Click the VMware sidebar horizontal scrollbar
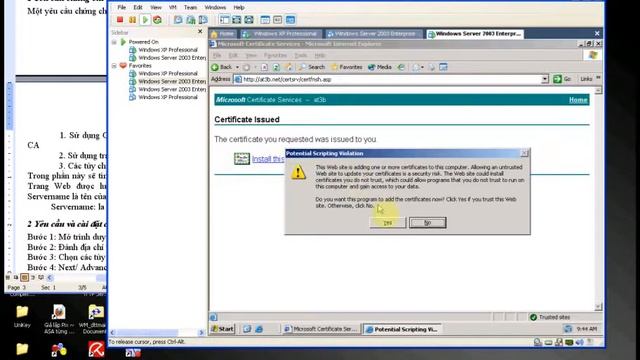 (156, 333)
